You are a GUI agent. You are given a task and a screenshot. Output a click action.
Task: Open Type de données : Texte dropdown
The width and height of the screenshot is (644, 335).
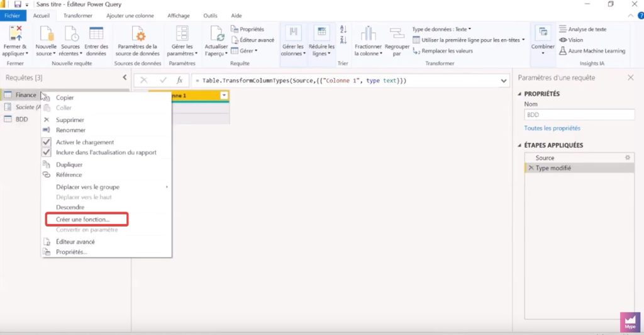point(441,29)
